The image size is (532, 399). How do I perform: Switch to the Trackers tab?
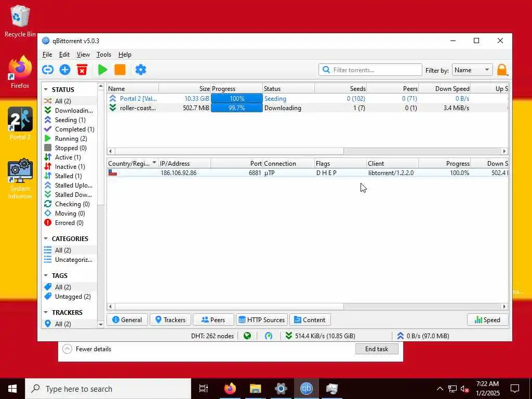(170, 320)
